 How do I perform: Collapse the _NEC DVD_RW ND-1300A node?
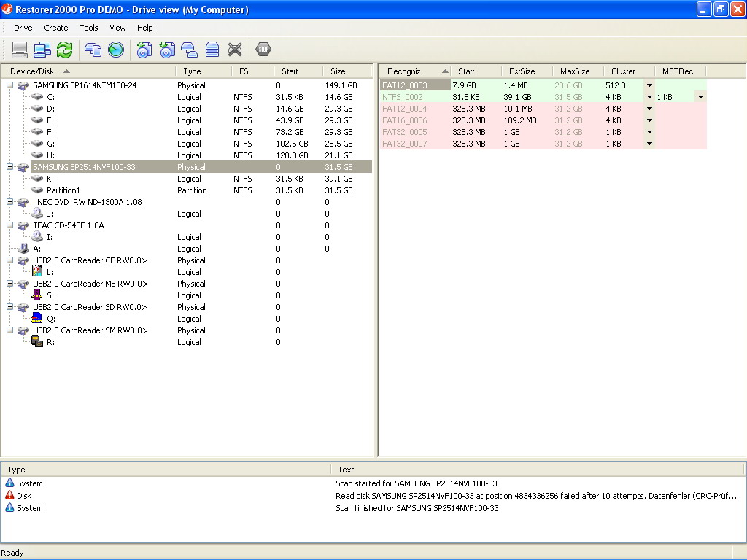pos(9,201)
